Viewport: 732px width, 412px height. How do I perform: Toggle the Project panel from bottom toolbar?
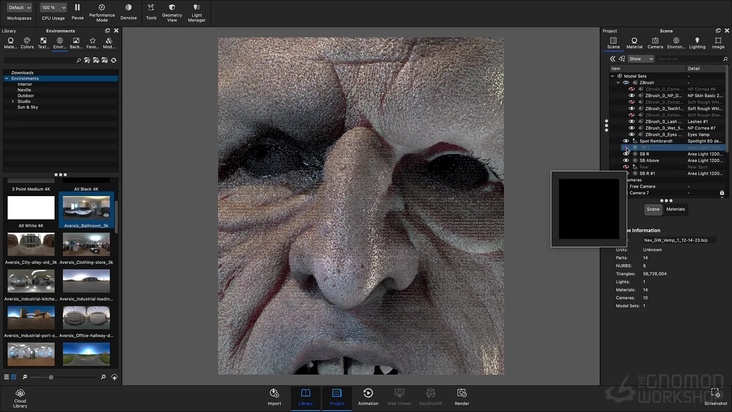click(337, 397)
